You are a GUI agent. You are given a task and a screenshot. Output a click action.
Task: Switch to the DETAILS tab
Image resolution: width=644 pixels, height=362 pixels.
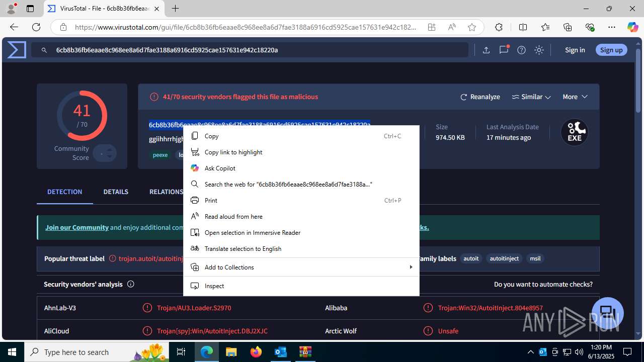pos(116,192)
